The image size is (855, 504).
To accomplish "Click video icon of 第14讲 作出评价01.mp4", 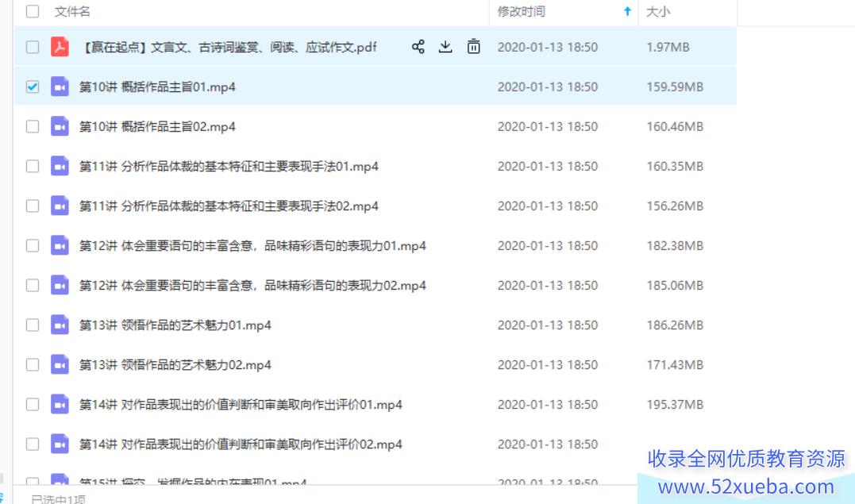I will [x=60, y=405].
